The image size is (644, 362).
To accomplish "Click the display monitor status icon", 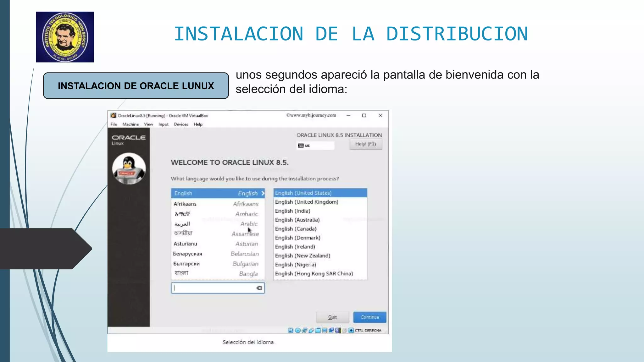I will pyautogui.click(x=325, y=331).
